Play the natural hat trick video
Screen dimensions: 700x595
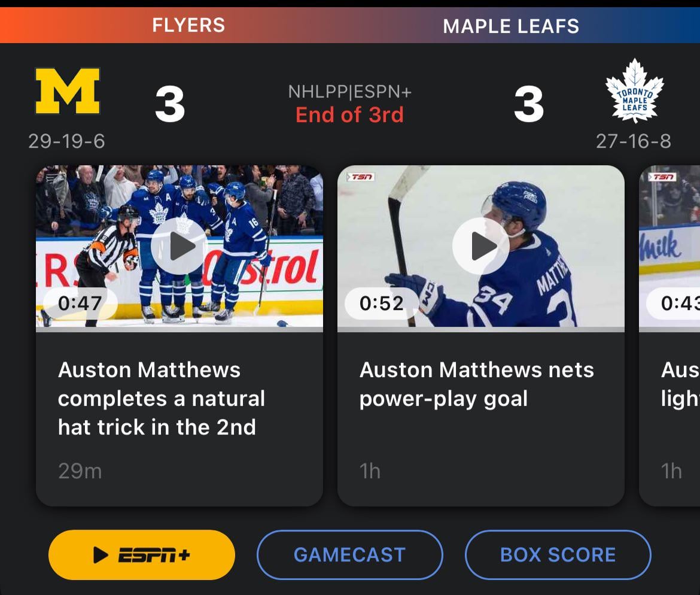pos(179,246)
